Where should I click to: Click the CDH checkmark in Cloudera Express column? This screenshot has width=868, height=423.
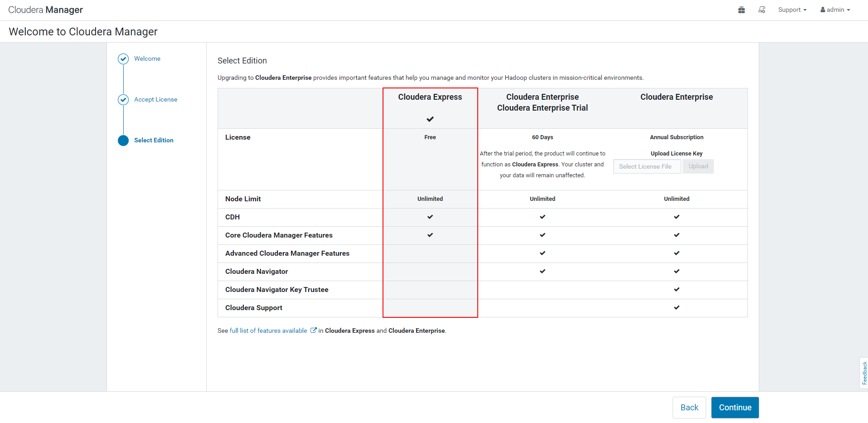click(x=430, y=217)
